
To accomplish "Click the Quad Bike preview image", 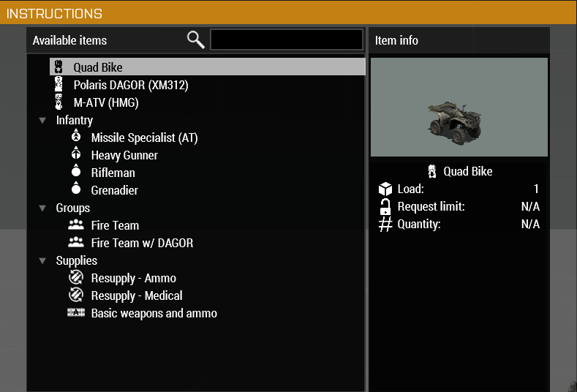I will 459,107.
